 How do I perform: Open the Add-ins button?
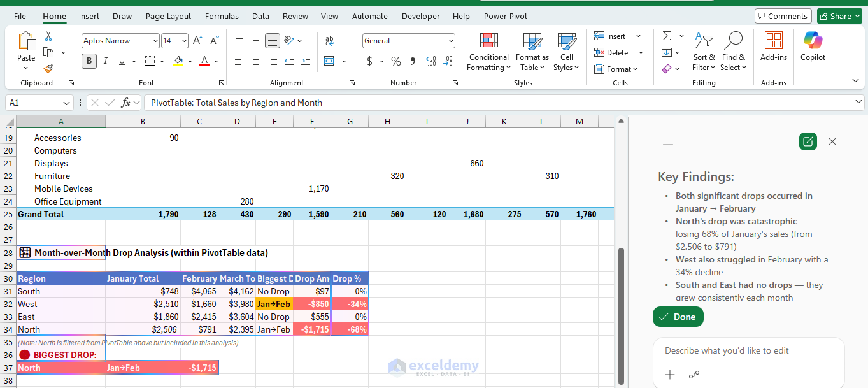(774, 47)
